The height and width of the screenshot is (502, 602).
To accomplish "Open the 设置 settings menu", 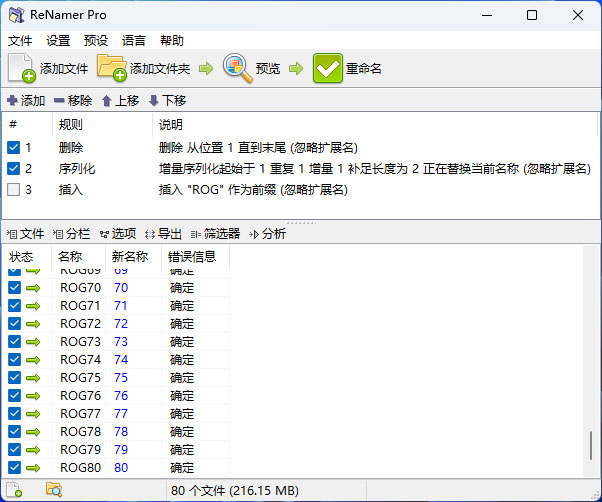I will 58,40.
